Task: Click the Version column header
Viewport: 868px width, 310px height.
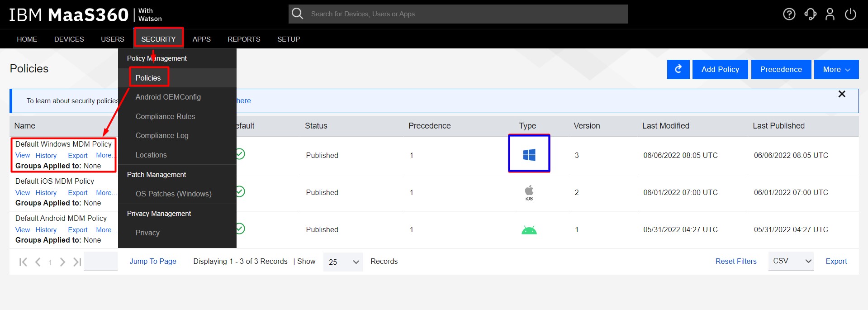Action: tap(587, 126)
